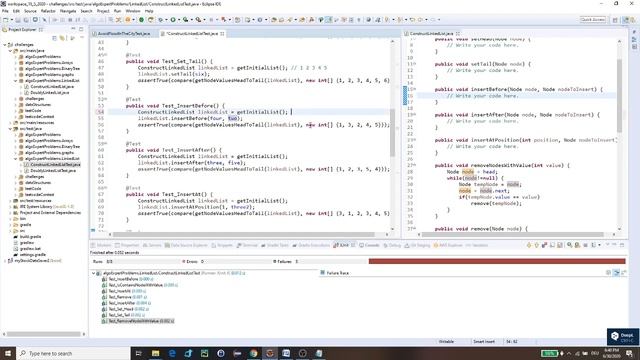The image size is (640, 360).
Task: Click Next Failed Test arrow in JUnit view
Action: click(529, 245)
